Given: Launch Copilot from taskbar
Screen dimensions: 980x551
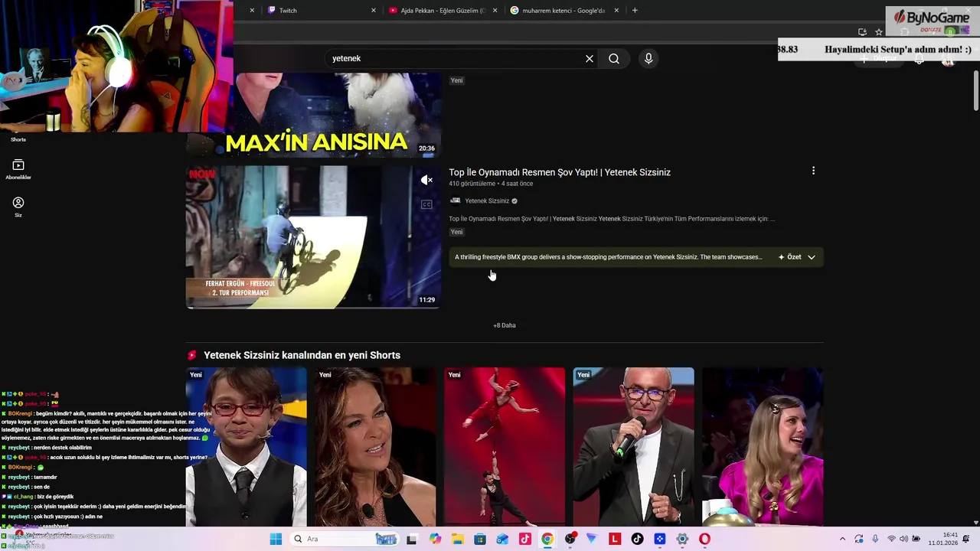Looking at the screenshot, I should (x=435, y=539).
